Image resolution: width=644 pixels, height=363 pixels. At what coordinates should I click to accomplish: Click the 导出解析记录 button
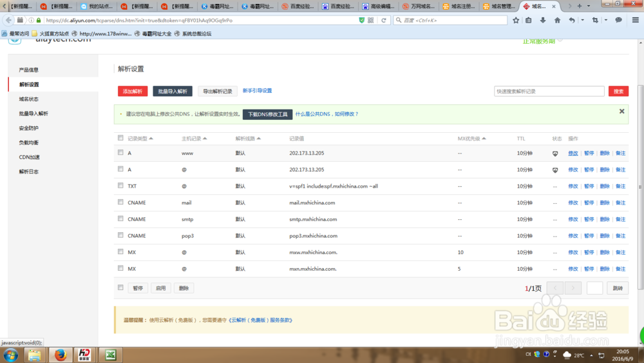click(217, 92)
